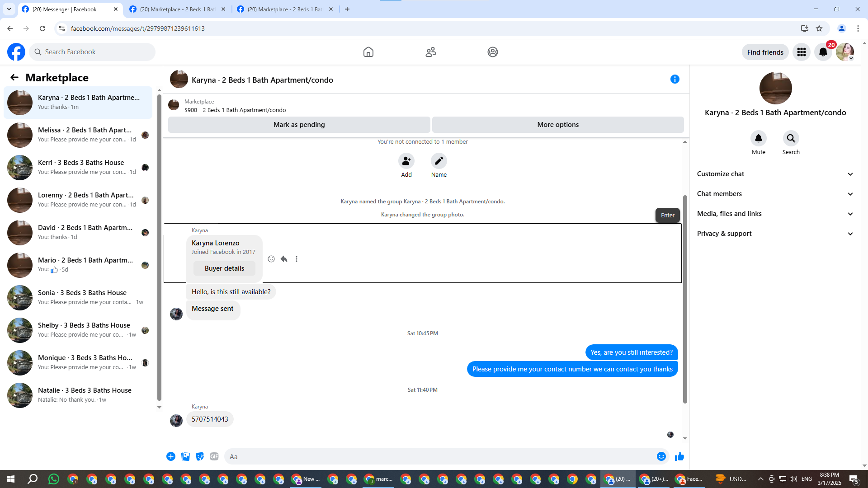The width and height of the screenshot is (868, 488).
Task: React to Karyna Lorenzo message with emoji
Action: (271, 259)
